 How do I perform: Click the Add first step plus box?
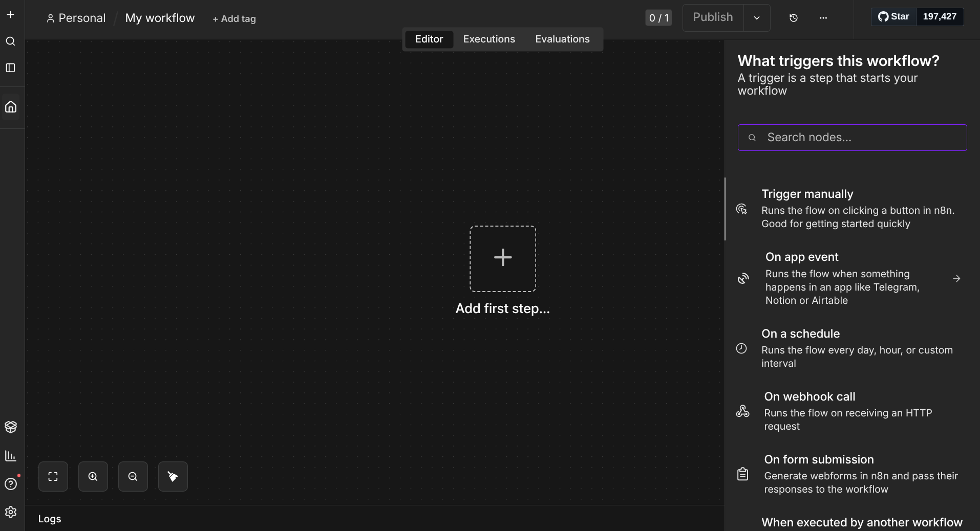point(503,259)
